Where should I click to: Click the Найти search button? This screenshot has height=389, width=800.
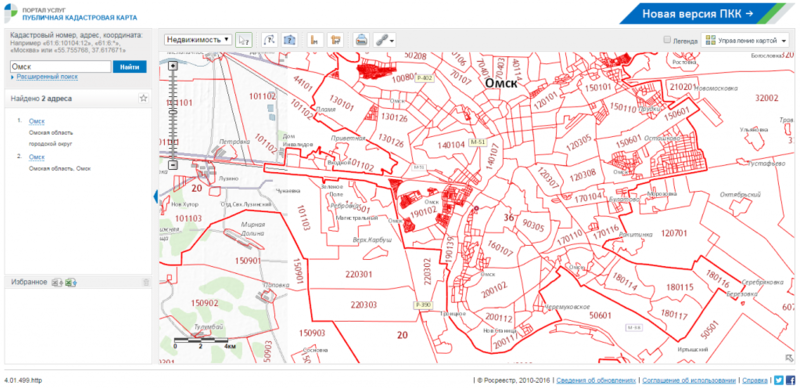coord(130,66)
